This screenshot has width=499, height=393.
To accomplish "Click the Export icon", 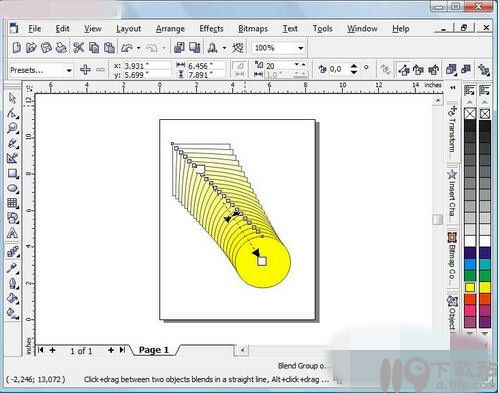I will click(x=195, y=48).
